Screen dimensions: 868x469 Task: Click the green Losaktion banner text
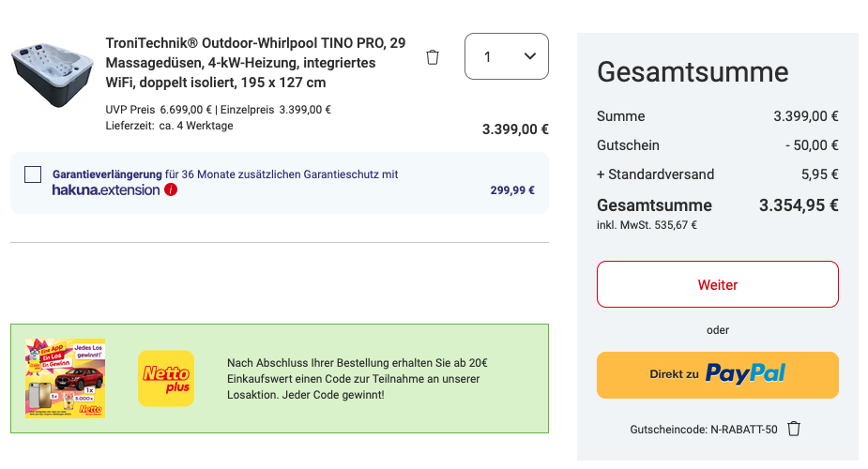(358, 379)
